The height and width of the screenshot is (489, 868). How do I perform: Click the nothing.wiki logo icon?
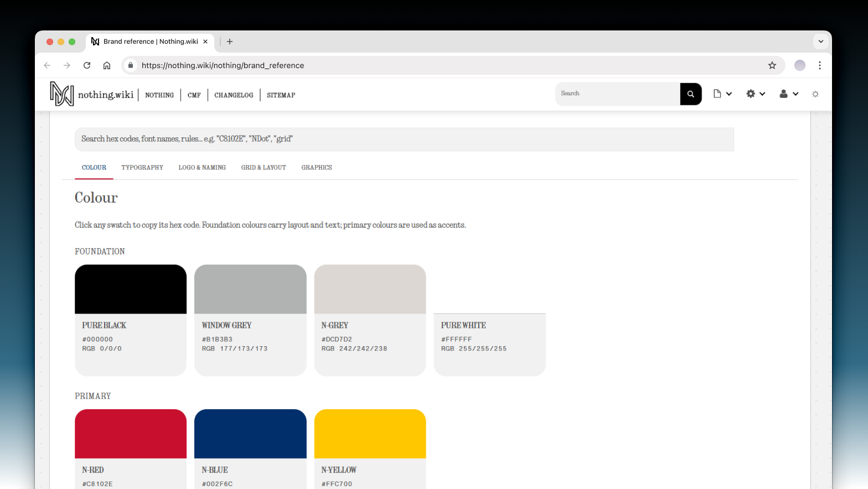click(x=61, y=94)
